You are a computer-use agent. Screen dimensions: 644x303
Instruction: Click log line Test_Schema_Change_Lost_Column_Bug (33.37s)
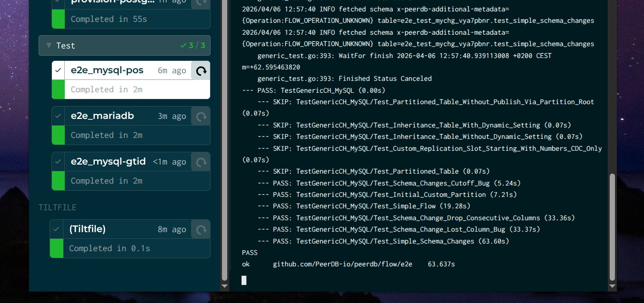coord(399,229)
